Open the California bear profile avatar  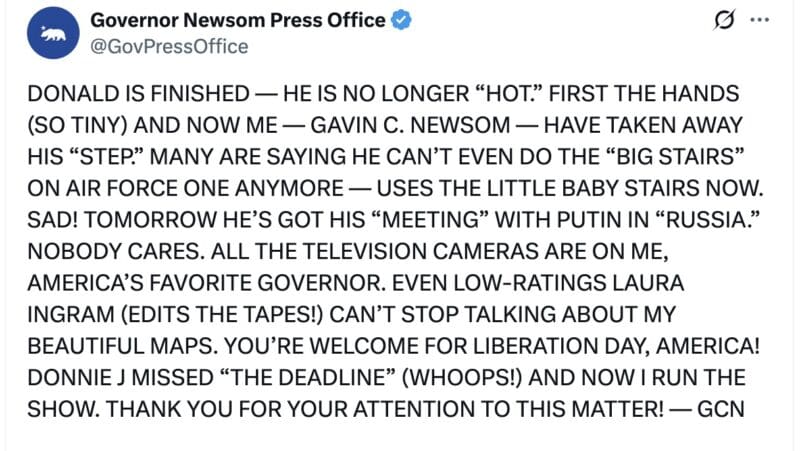click(53, 33)
